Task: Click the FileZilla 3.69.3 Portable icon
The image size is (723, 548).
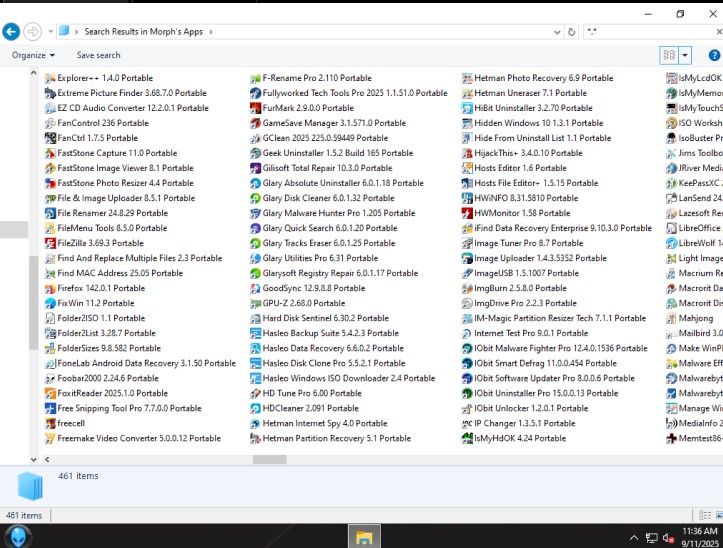Action: click(x=50, y=243)
